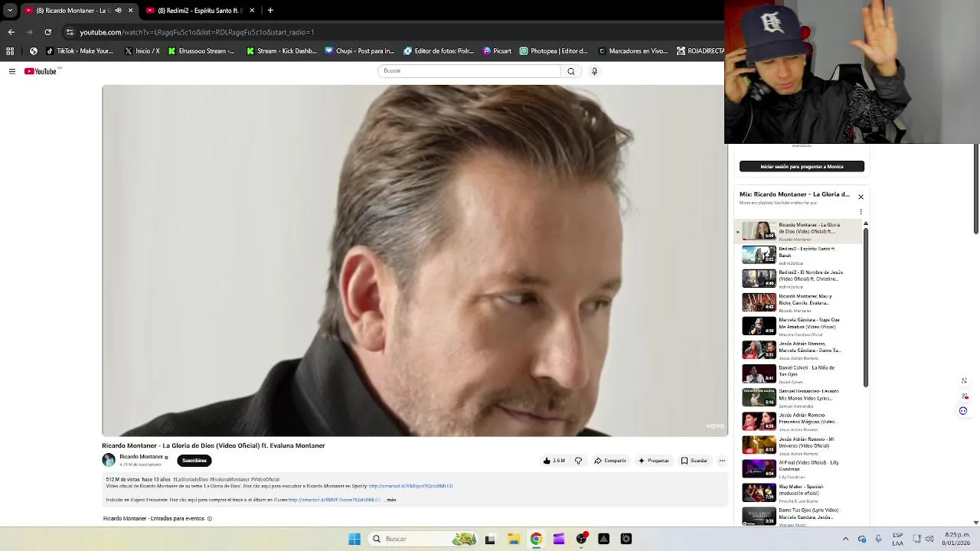
Task: Mute the Ricardo Montaner tab via speaker icon
Action: coord(118,11)
